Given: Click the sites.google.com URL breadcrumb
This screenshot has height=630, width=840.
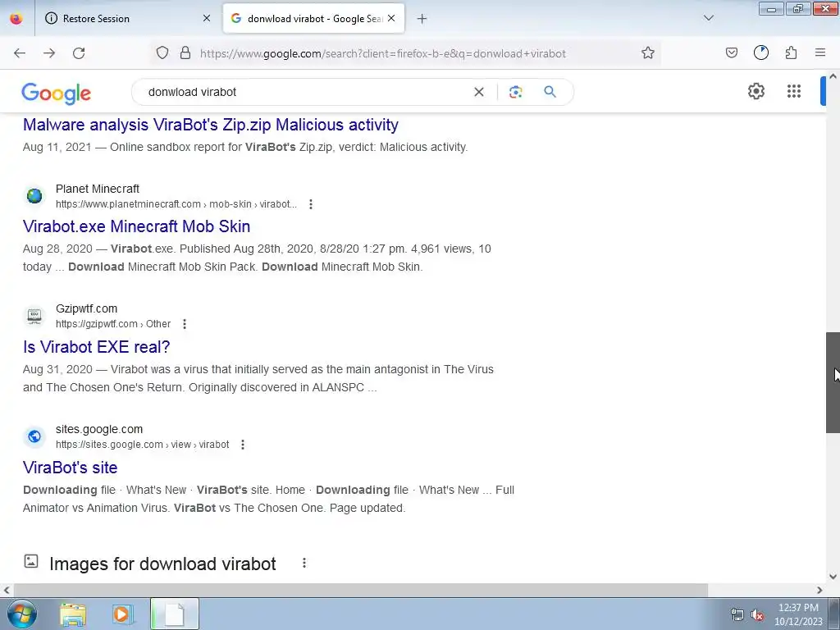Looking at the screenshot, I should pos(143,445).
